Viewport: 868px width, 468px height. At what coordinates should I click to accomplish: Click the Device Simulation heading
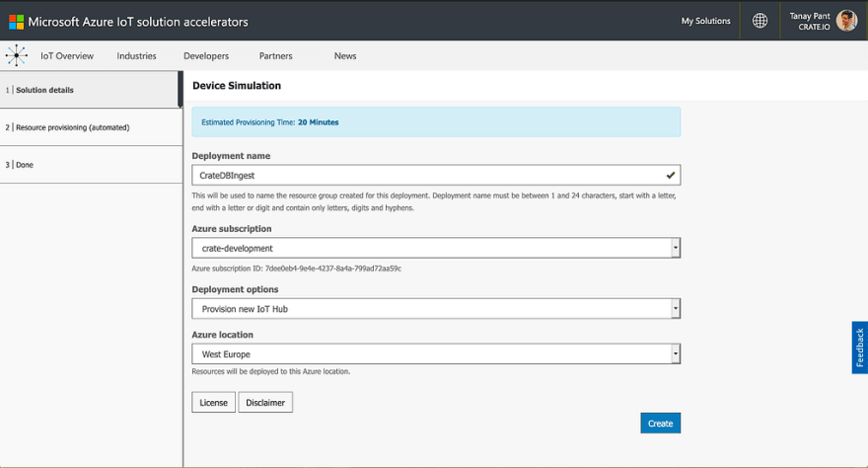[237, 85]
